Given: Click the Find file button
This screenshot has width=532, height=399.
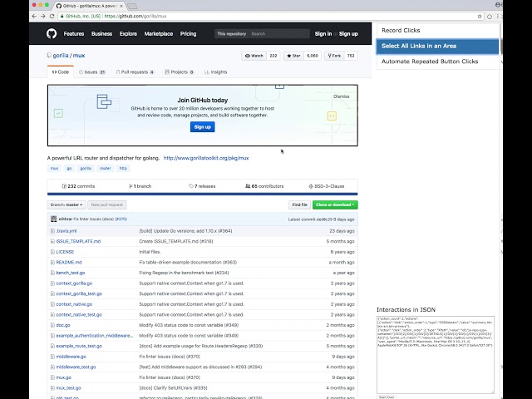Looking at the screenshot, I should [x=299, y=204].
